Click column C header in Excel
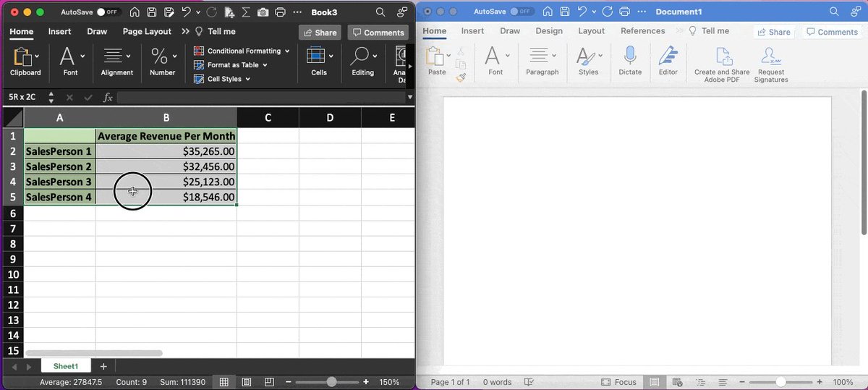 coord(268,117)
